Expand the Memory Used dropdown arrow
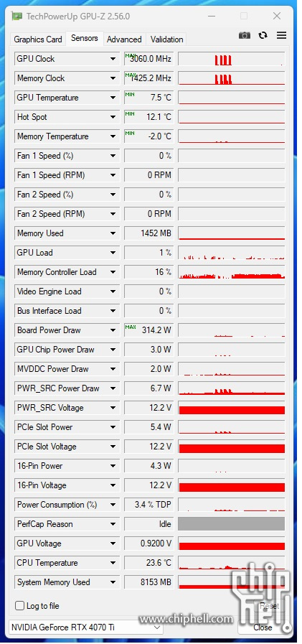Screen dimensions: 302x644 (x=113, y=233)
